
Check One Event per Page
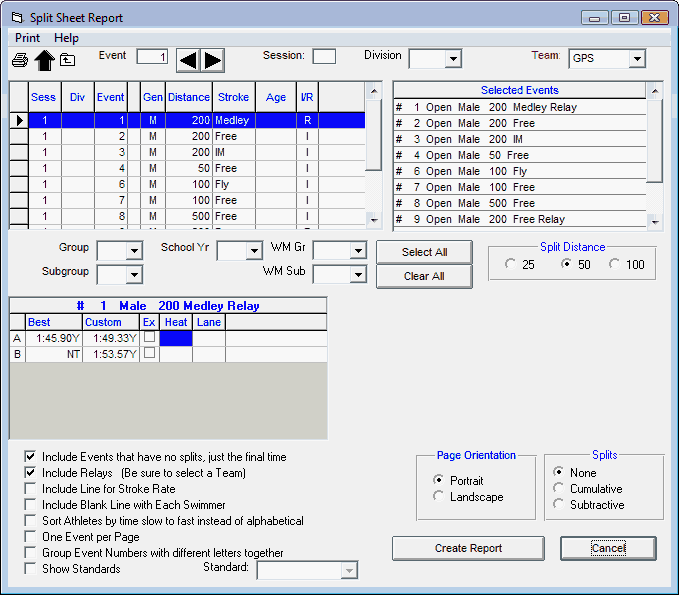(x=31, y=537)
